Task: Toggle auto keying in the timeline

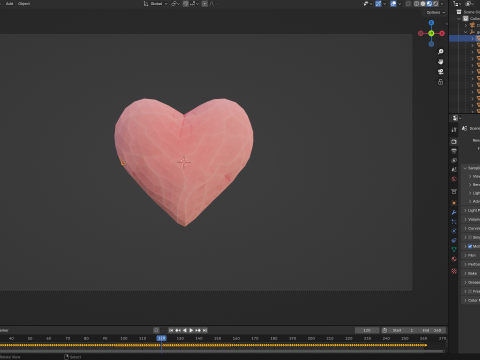Action: tap(156, 330)
